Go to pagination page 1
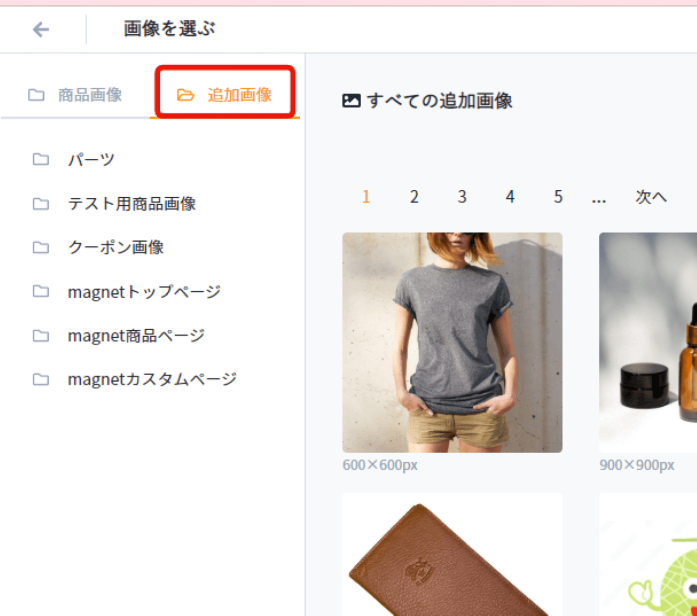Image resolution: width=697 pixels, height=616 pixels. [366, 197]
